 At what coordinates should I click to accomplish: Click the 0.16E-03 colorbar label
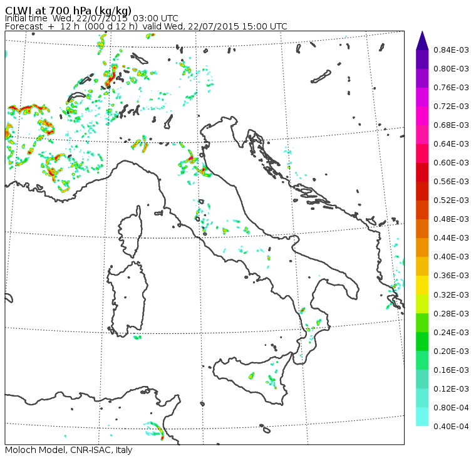[451, 370]
